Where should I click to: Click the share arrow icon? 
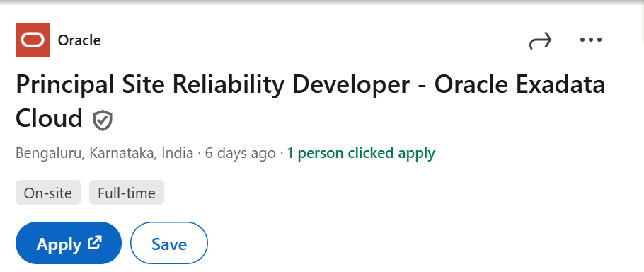pos(540,40)
